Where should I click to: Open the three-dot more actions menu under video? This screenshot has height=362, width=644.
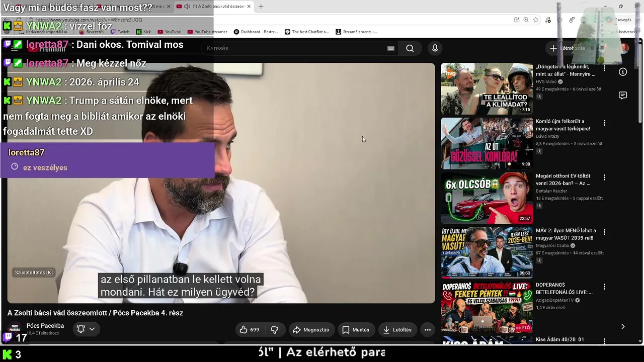428,330
